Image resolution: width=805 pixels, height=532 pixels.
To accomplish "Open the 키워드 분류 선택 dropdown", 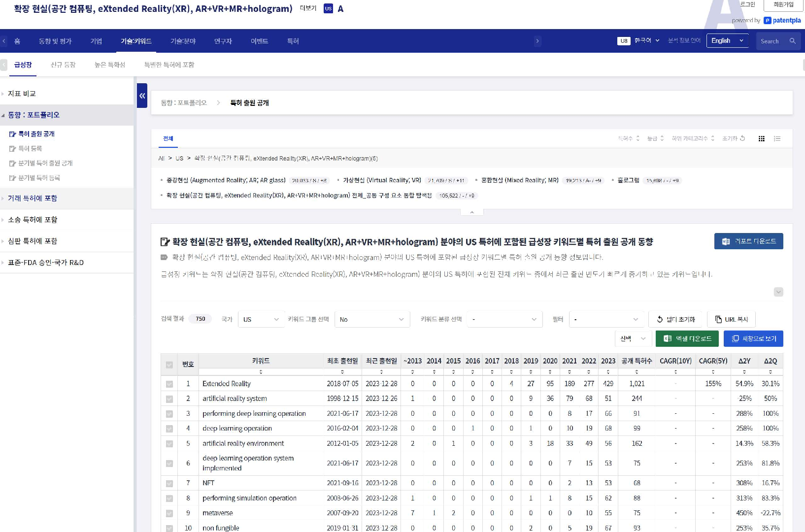I will tap(504, 319).
